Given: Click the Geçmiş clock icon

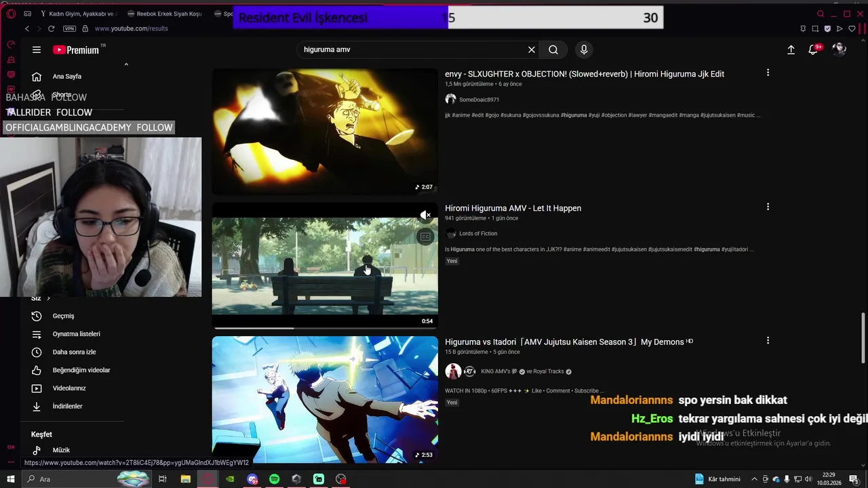Looking at the screenshot, I should click(x=37, y=316).
